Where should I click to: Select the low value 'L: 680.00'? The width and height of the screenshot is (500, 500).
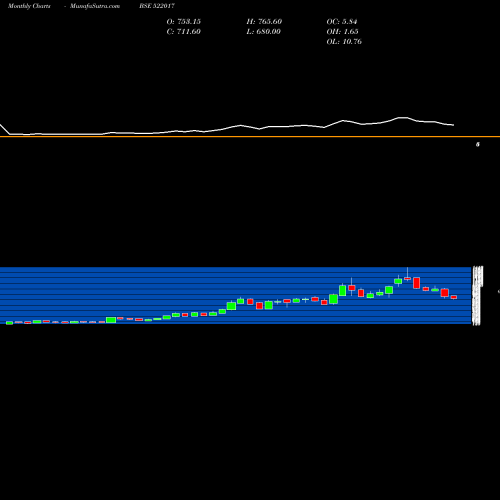264,32
